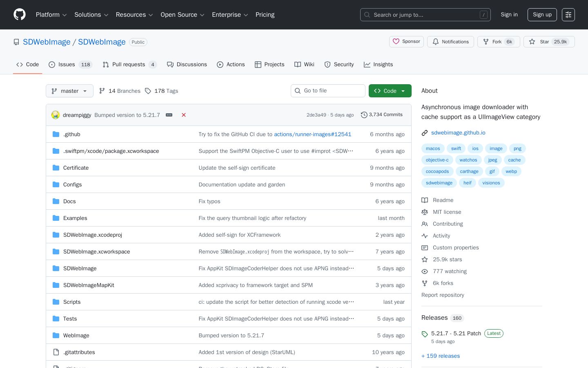This screenshot has width=588, height=368.
Task: Click the dreampiggy avatar image
Action: (56, 115)
